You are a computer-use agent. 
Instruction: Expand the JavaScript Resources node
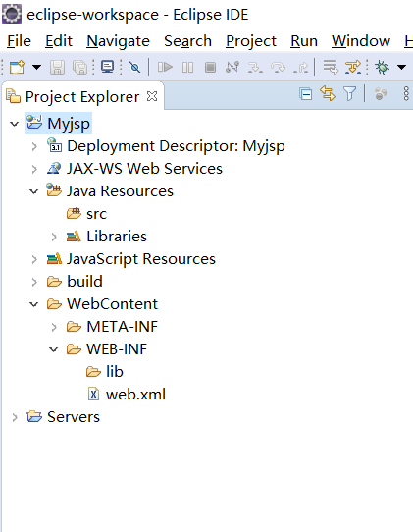34,259
